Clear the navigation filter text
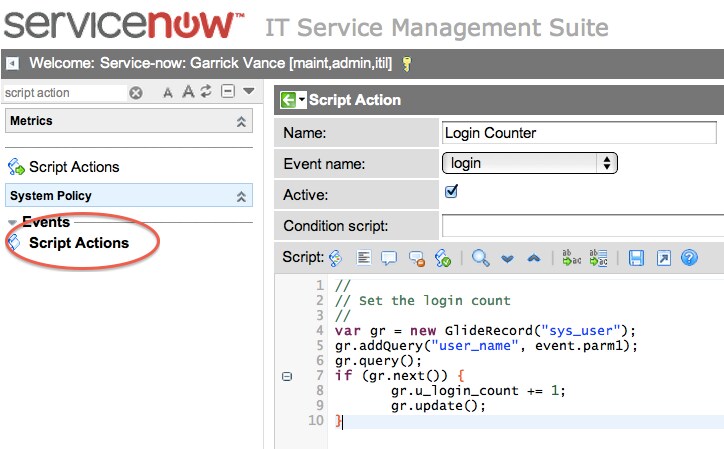724x449 pixels. [x=136, y=93]
